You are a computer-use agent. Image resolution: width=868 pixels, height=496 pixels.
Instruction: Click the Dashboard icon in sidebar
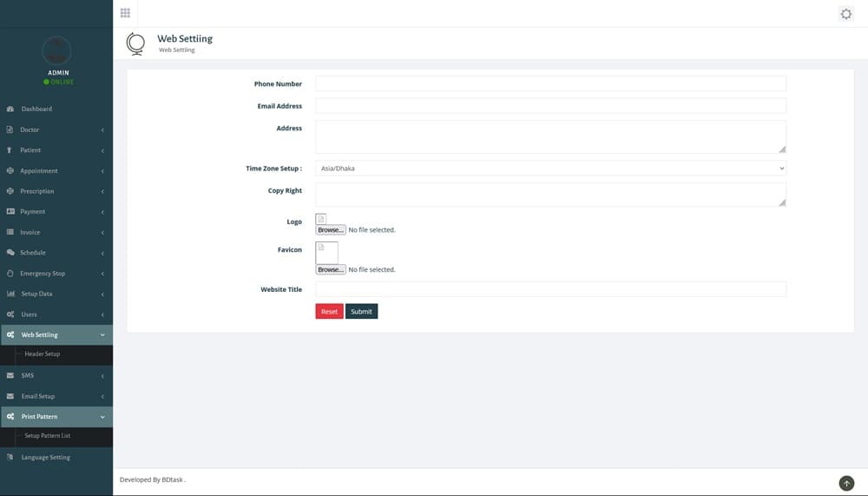pos(10,109)
